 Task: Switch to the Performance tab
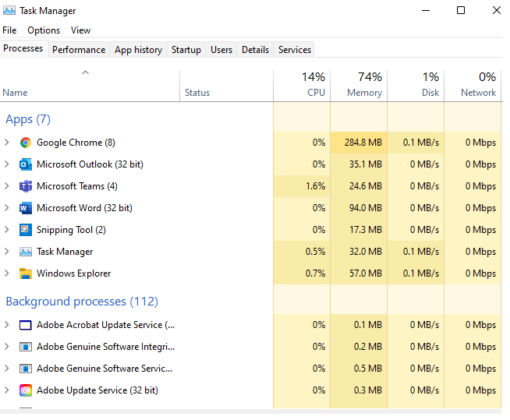[x=79, y=50]
